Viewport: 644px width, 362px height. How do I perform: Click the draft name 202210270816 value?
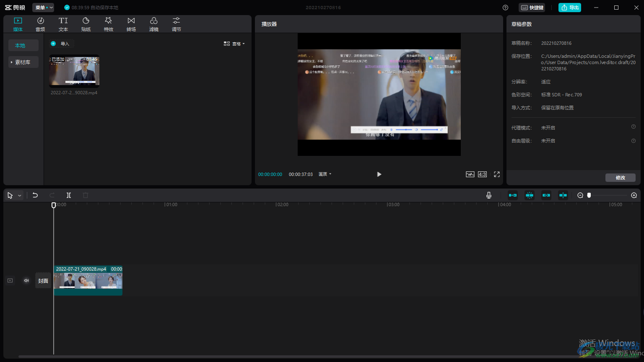coord(556,43)
